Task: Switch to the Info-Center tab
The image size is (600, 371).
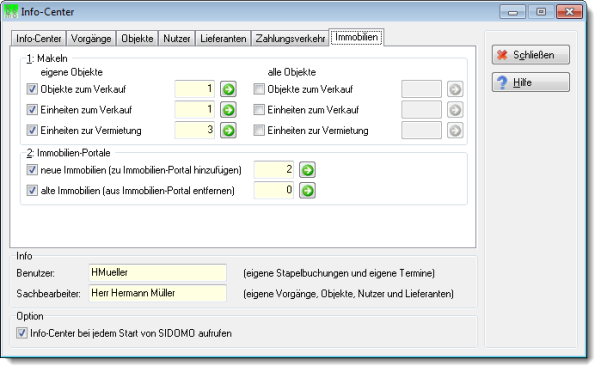Action: pyautogui.click(x=39, y=39)
